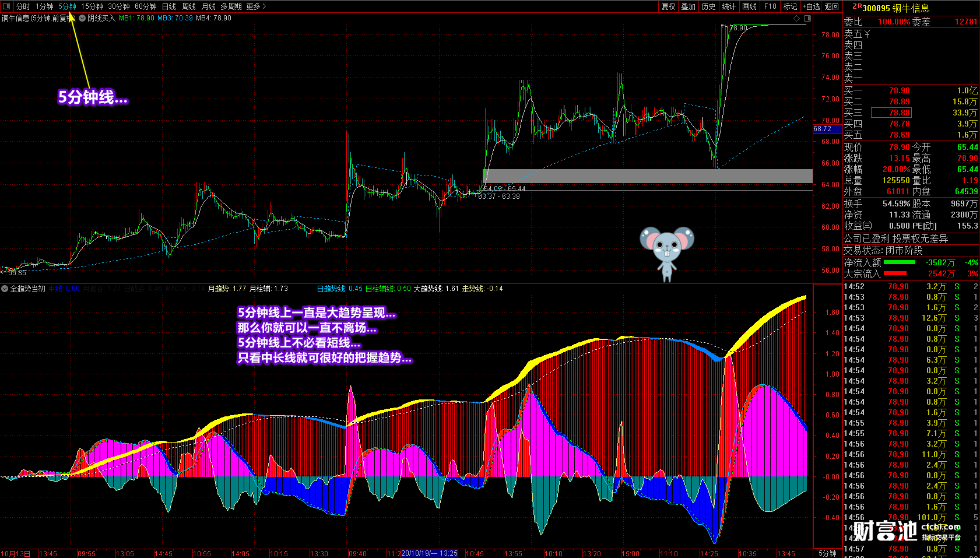Open the 阴线买入 indicator dropdown circle
Screen dimensions: 980x558
(82, 18)
